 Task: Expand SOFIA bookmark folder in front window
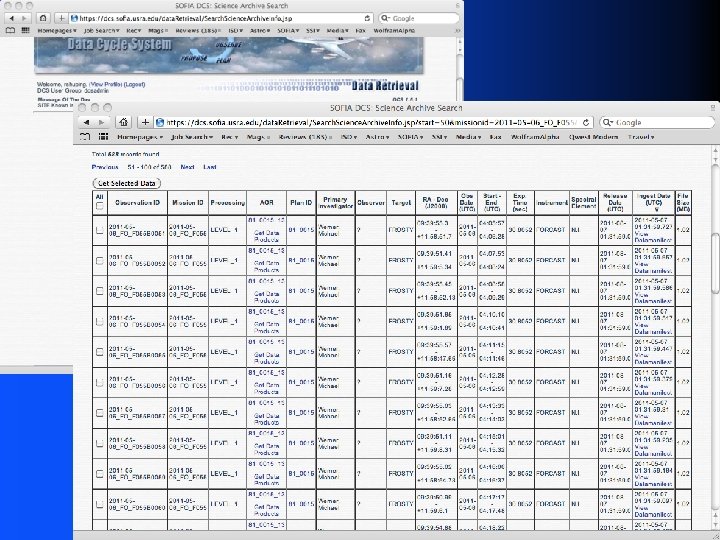coord(411,137)
